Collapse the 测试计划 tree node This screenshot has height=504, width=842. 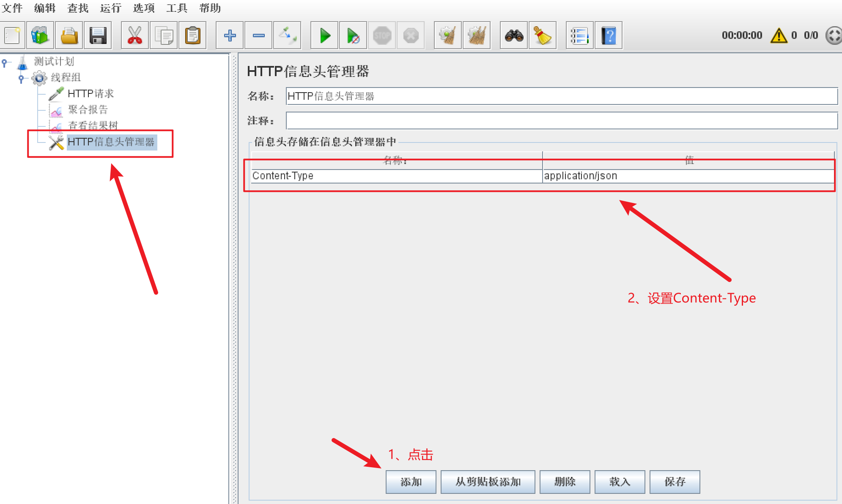(x=5, y=63)
